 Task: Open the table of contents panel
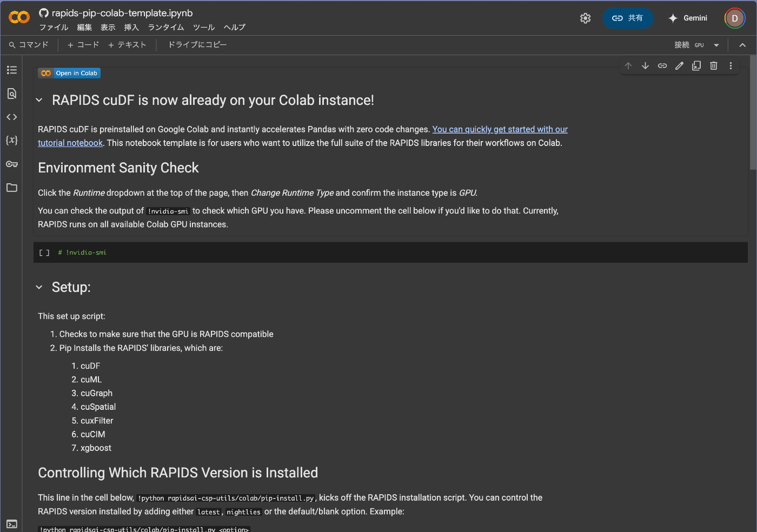pyautogui.click(x=12, y=70)
